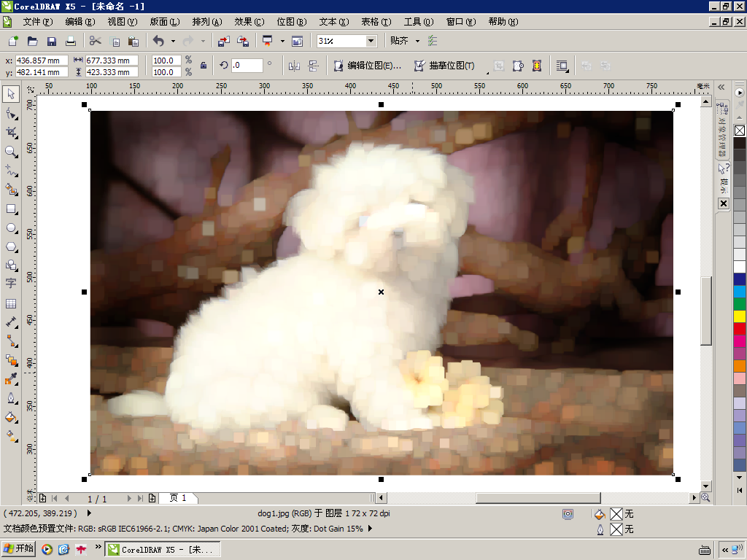Toggle the lock ratio padlock
This screenshot has width=747, height=560.
[x=204, y=66]
